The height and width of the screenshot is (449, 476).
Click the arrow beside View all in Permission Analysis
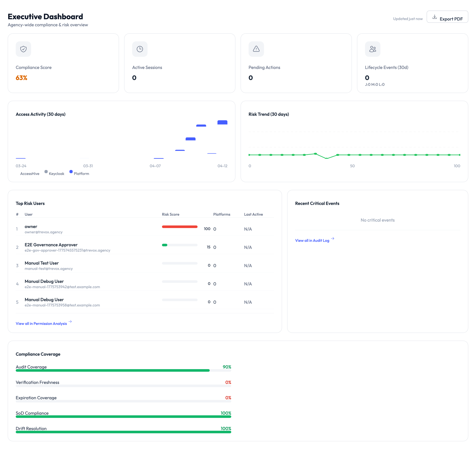pyautogui.click(x=70, y=322)
